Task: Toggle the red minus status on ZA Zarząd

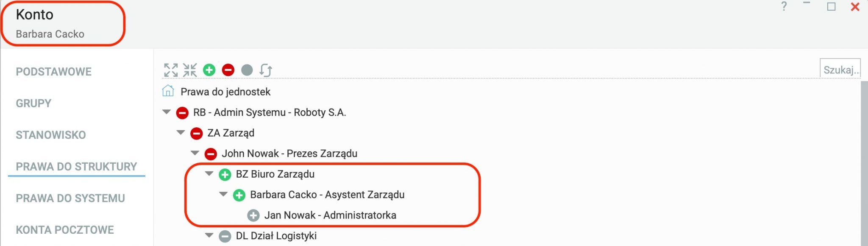Action: tap(196, 133)
